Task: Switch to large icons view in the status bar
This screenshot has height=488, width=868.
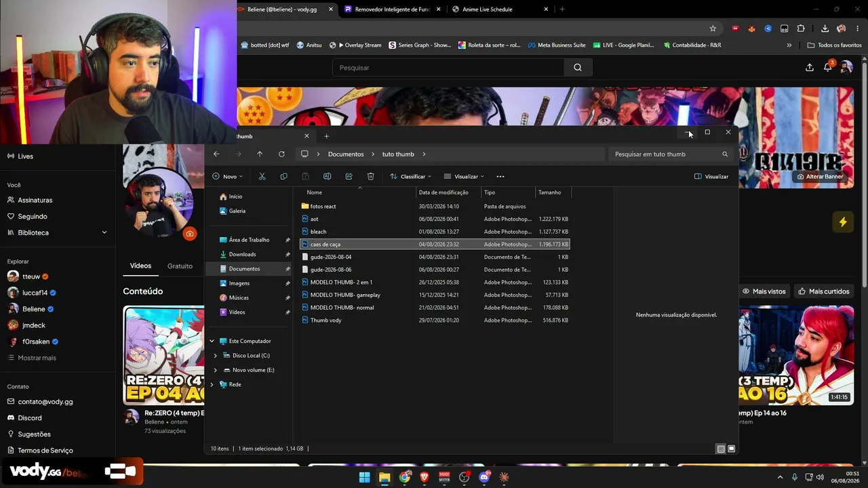Action: (731, 449)
